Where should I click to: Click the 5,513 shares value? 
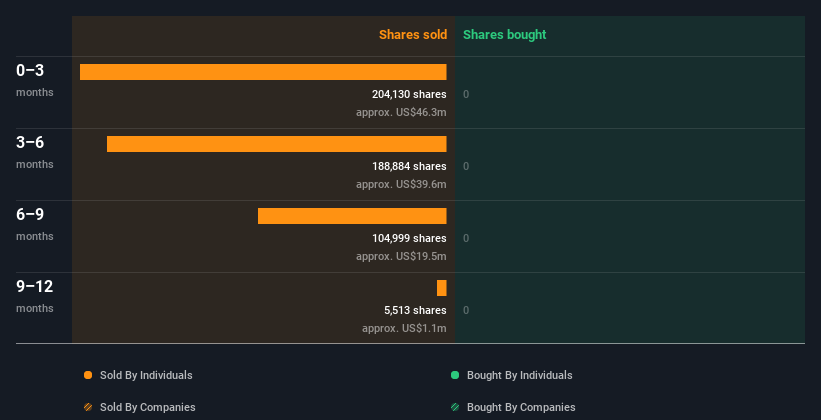(415, 310)
